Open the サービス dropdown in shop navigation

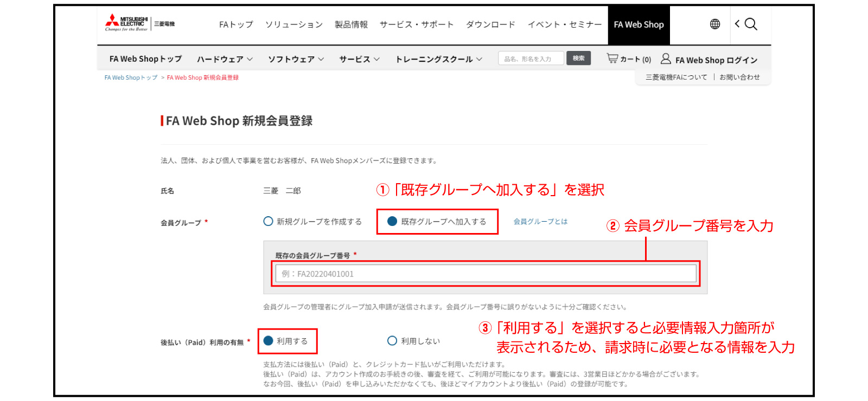tap(359, 59)
